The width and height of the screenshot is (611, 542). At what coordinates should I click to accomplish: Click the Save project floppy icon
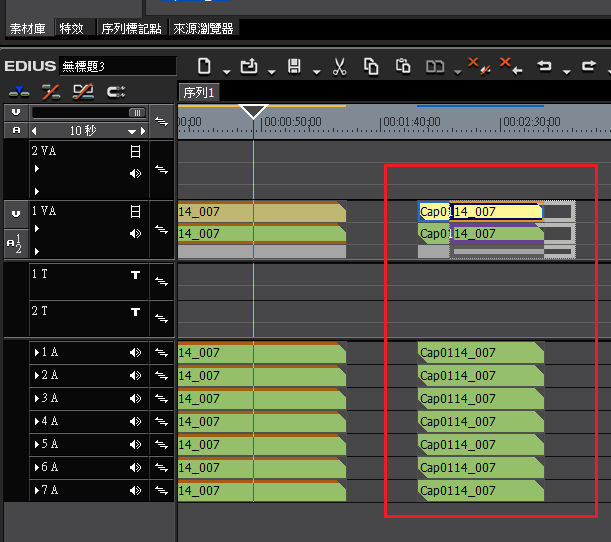294,67
